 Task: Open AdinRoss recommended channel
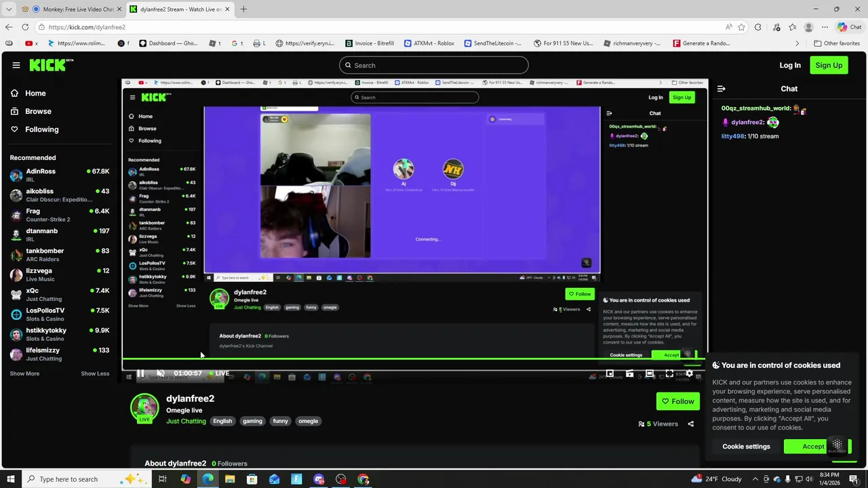(x=60, y=176)
